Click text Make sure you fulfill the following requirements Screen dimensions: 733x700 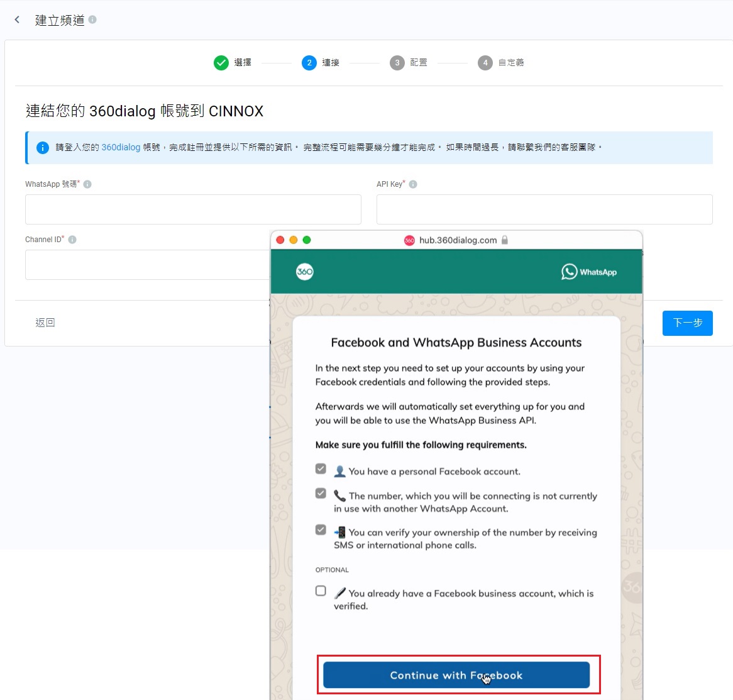coord(421,445)
